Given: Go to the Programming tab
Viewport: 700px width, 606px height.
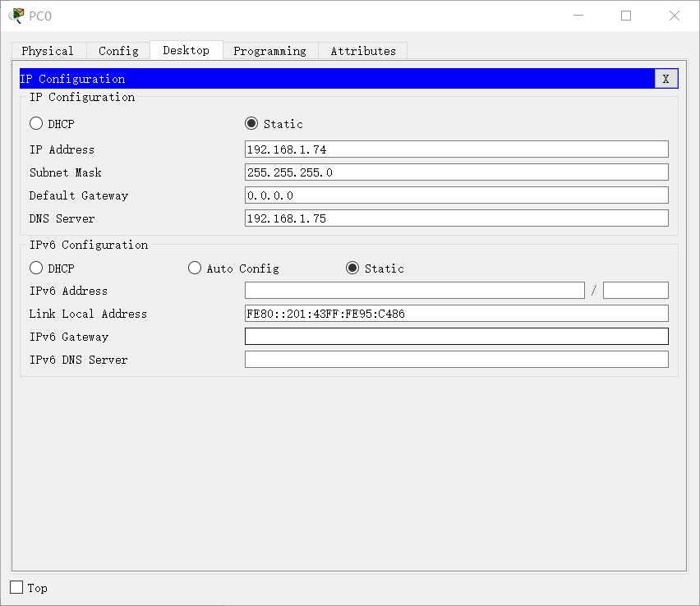Looking at the screenshot, I should (x=270, y=51).
